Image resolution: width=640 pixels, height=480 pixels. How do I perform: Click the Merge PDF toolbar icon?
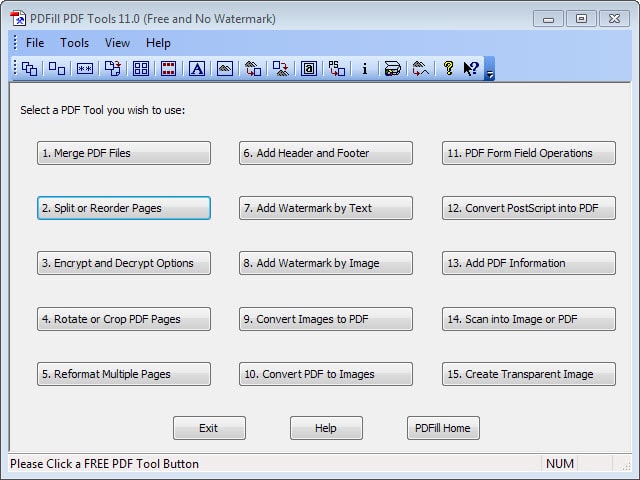(x=29, y=69)
